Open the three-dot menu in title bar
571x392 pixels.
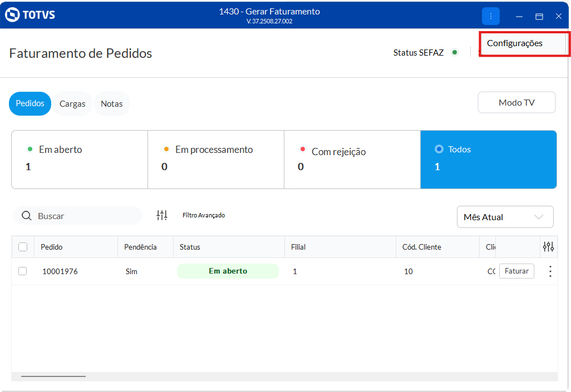(490, 16)
